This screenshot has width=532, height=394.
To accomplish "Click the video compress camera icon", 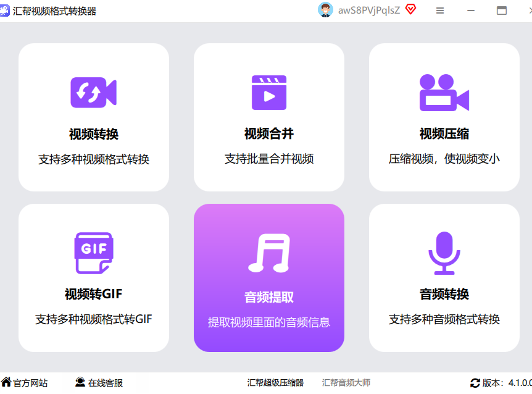I will tap(444, 93).
